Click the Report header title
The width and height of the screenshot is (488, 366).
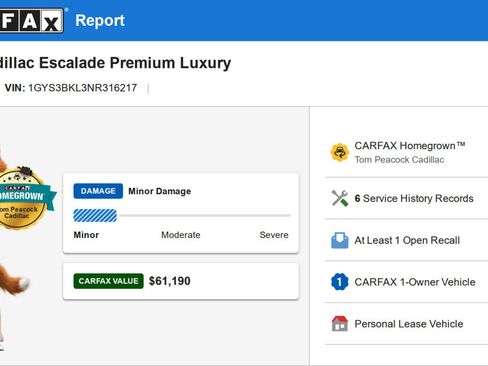coord(100,21)
